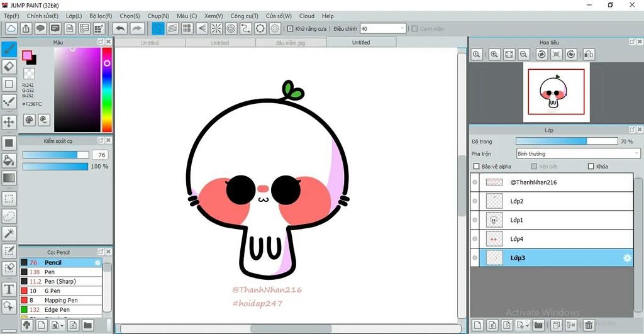Image resolution: width=644 pixels, height=334 pixels.
Task: Download brushes from cloud icon
Action: coord(26,325)
